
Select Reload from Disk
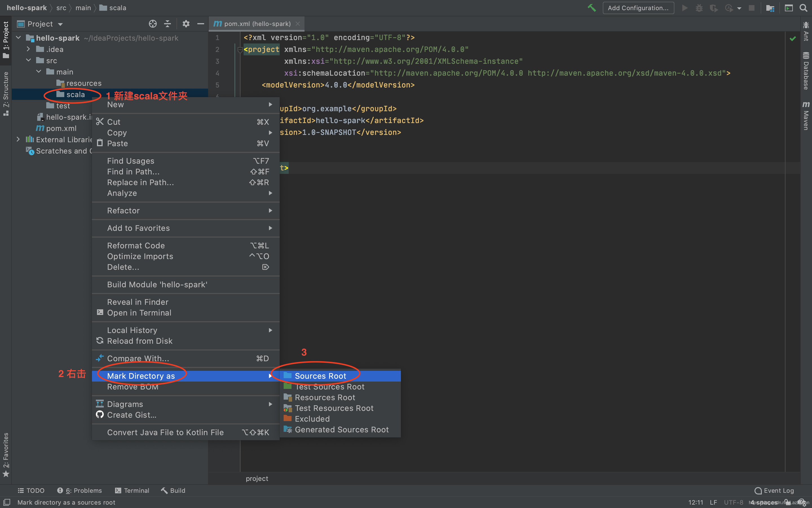pos(186,341)
